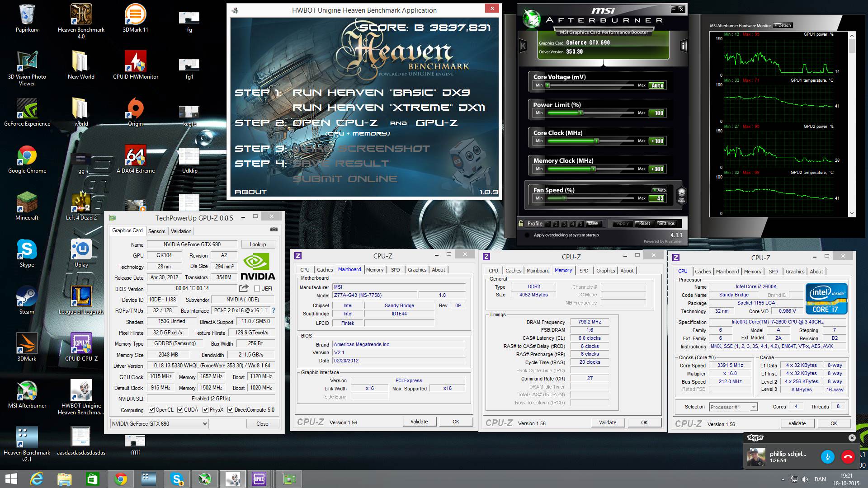This screenshot has width=868, height=488.
Task: Click the Core Clock +100 value field
Action: pos(657,141)
